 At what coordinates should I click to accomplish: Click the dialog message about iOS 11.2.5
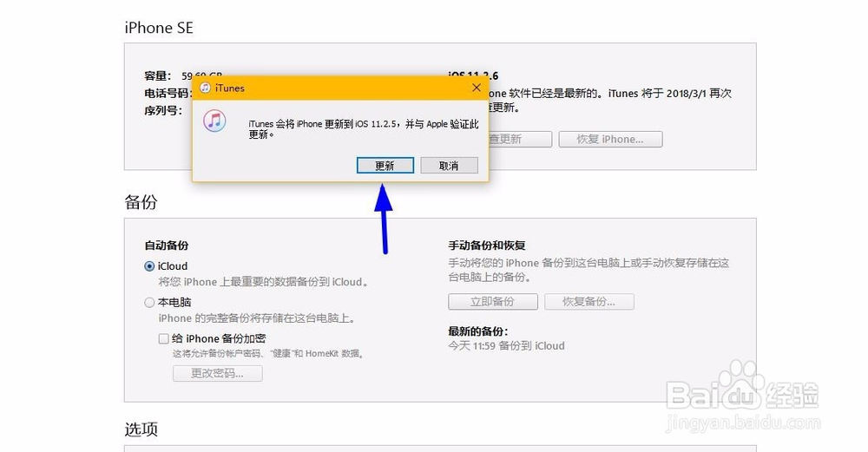click(364, 129)
